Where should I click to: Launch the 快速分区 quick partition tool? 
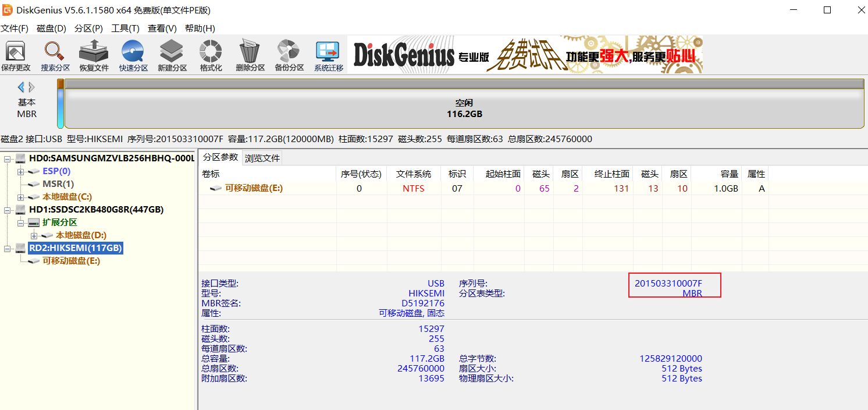133,56
